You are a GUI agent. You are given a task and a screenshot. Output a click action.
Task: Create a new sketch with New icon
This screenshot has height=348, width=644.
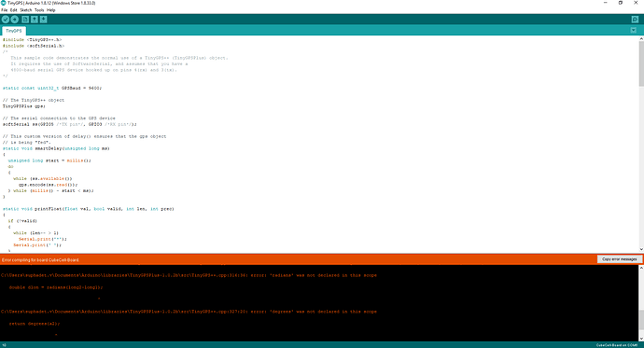click(25, 20)
